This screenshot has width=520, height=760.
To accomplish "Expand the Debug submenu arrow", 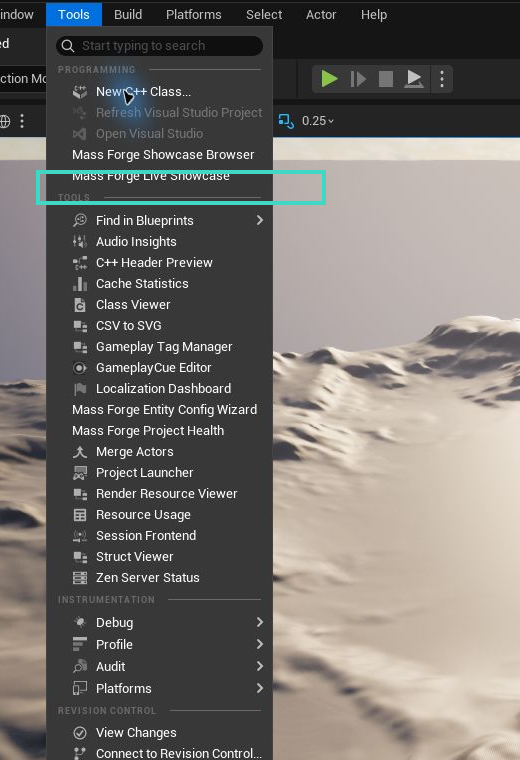I will pos(260,622).
